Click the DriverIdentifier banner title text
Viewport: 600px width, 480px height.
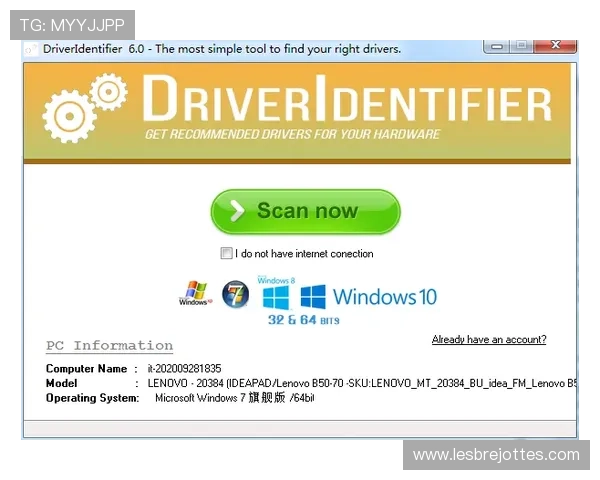[x=346, y=102]
